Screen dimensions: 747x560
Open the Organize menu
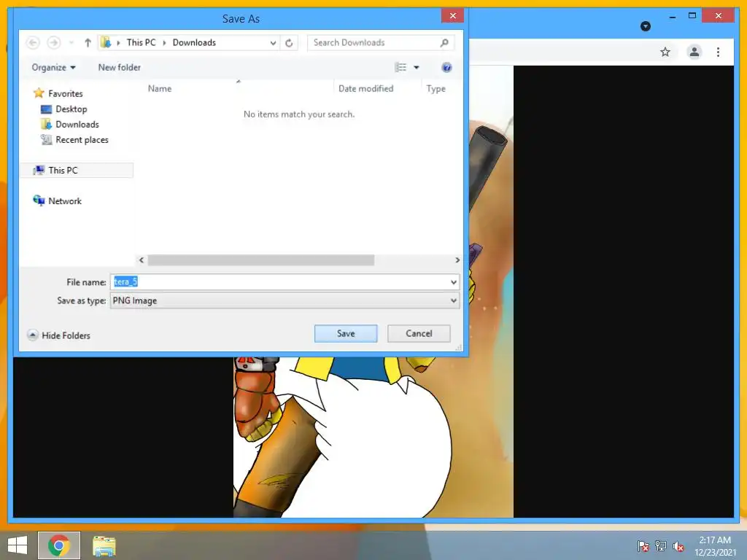[53, 68]
